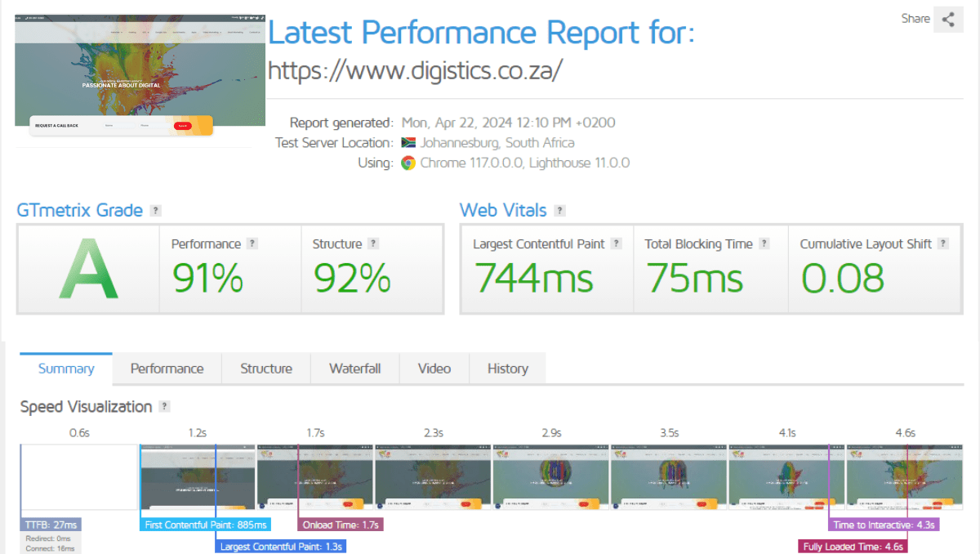Click the Total Blocking Time question mark
Viewport: 980px width, 554px height.
pos(764,243)
